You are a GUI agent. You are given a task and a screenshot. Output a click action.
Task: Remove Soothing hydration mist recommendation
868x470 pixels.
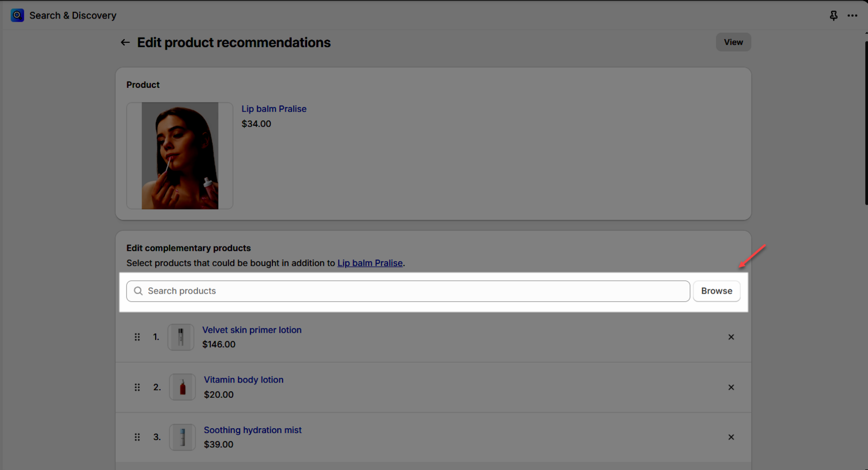[731, 437]
